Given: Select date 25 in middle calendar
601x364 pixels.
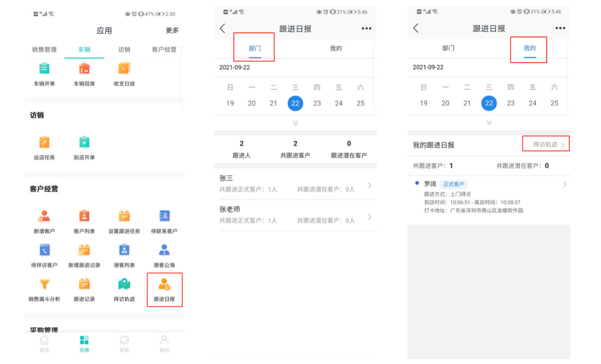Looking at the screenshot, I should pyautogui.click(x=361, y=103).
